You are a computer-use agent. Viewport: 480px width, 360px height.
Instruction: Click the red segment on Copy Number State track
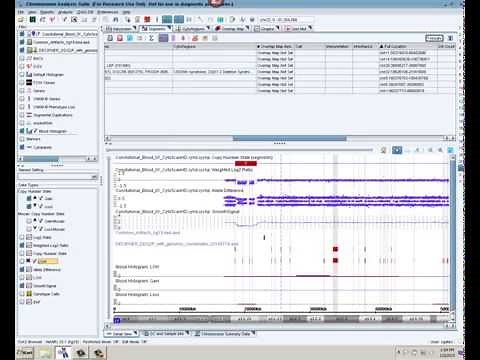[x=246, y=163]
